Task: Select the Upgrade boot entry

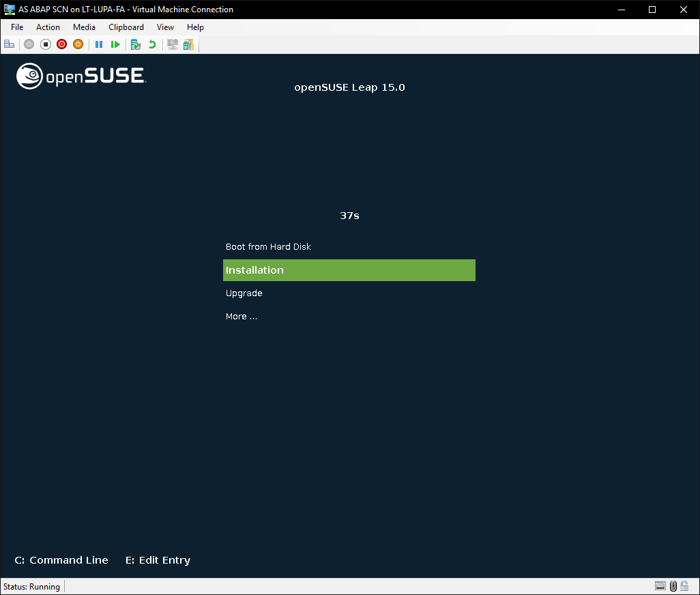Action: (244, 293)
